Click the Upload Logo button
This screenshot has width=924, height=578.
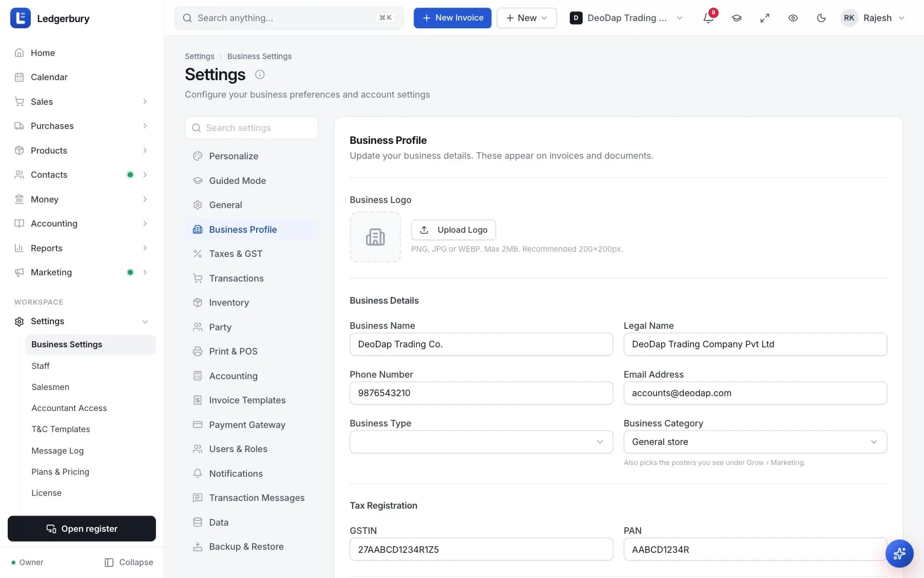pyautogui.click(x=454, y=230)
